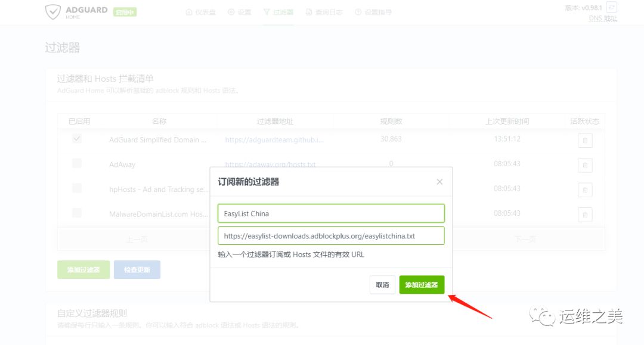Sort by 过滤器地址 column header

click(x=275, y=122)
